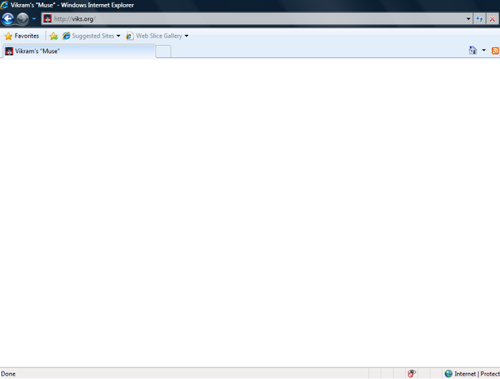This screenshot has height=379, width=500.
Task: Add the page to the Favorites bar
Action: 54,36
